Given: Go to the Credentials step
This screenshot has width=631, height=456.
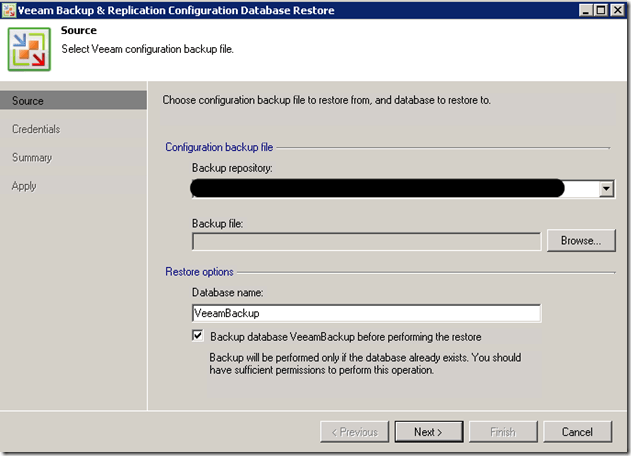Looking at the screenshot, I should pos(36,129).
